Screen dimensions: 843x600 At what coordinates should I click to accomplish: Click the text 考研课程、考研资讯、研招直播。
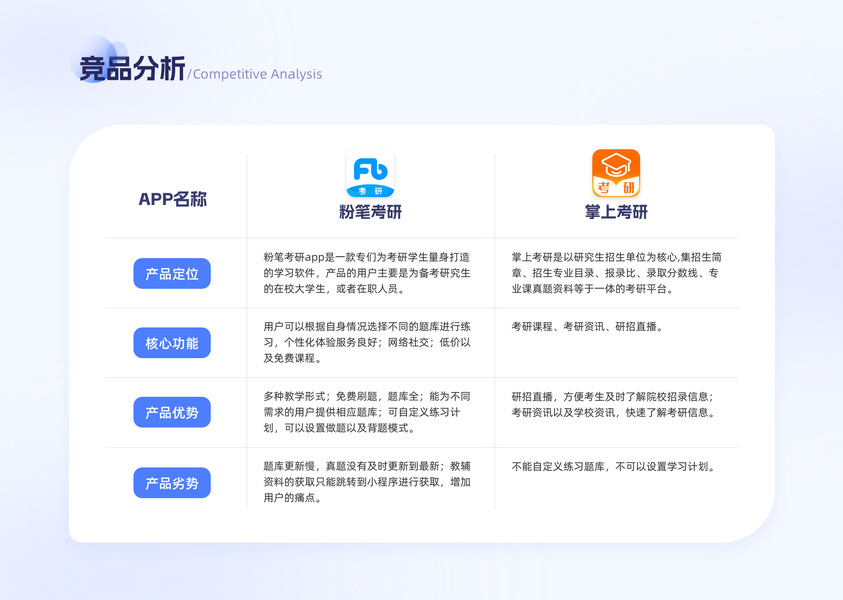tap(588, 327)
